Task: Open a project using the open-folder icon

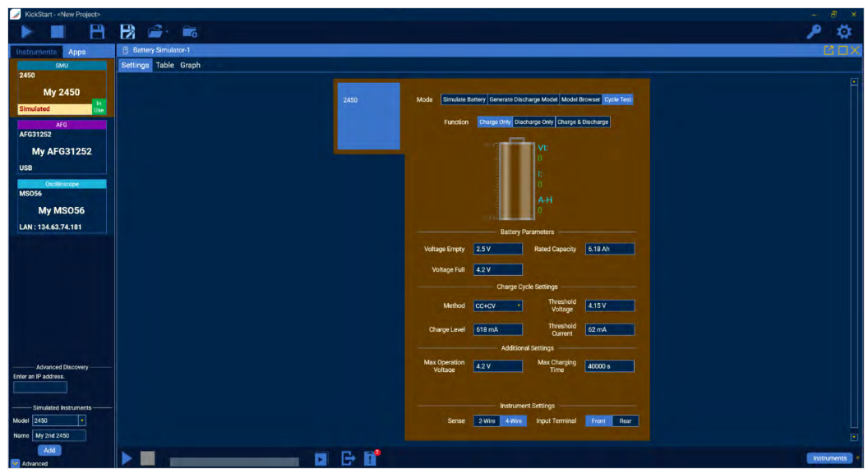Action: point(155,32)
